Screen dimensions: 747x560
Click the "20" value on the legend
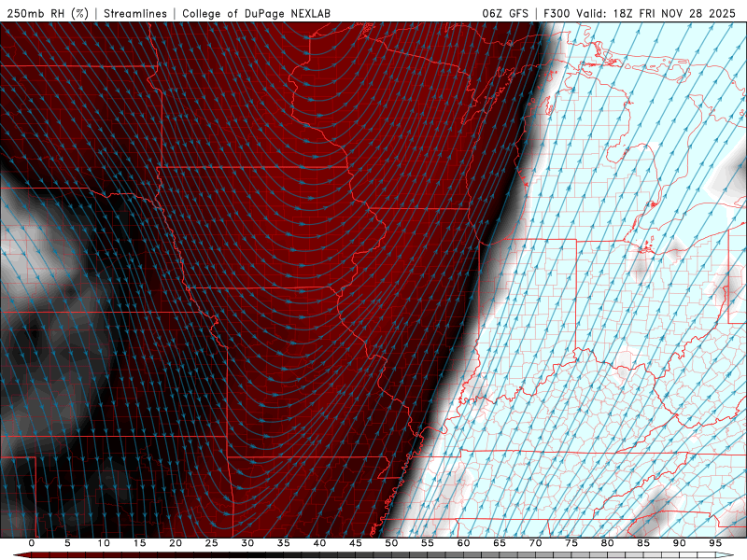pos(176,543)
